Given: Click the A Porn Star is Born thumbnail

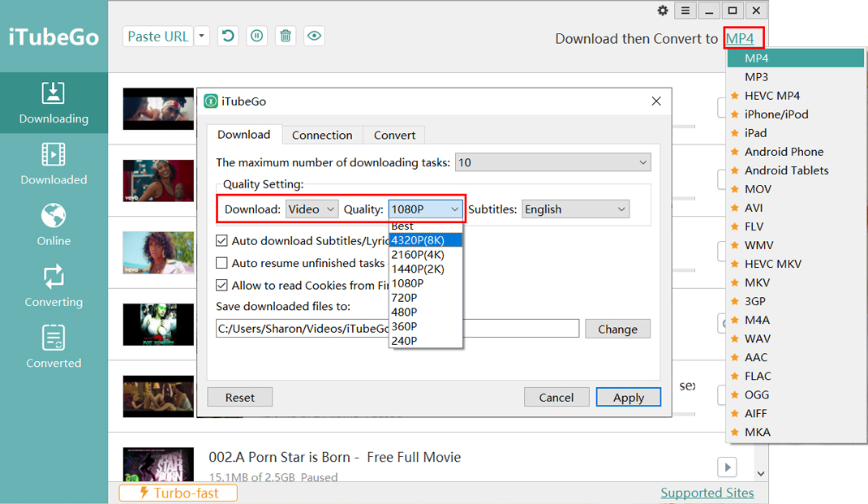Looking at the screenshot, I should 158,464.
